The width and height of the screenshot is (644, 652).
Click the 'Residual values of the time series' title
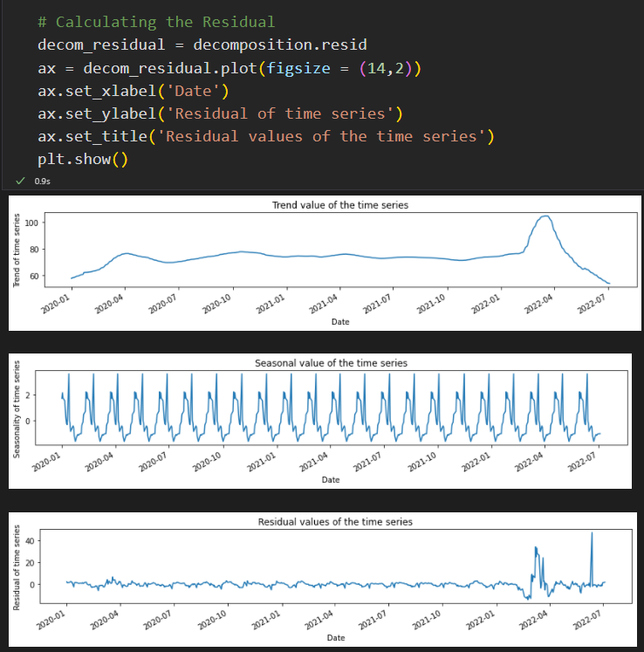point(335,522)
